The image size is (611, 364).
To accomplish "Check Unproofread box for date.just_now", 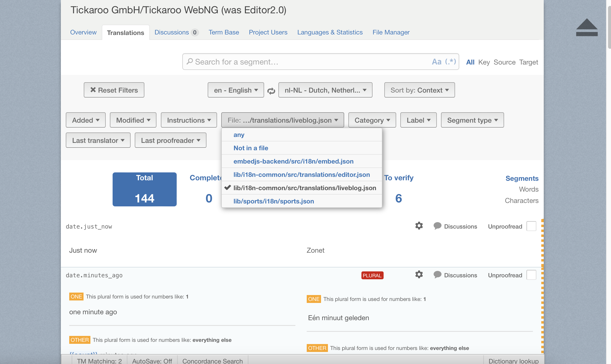I will coord(531,226).
